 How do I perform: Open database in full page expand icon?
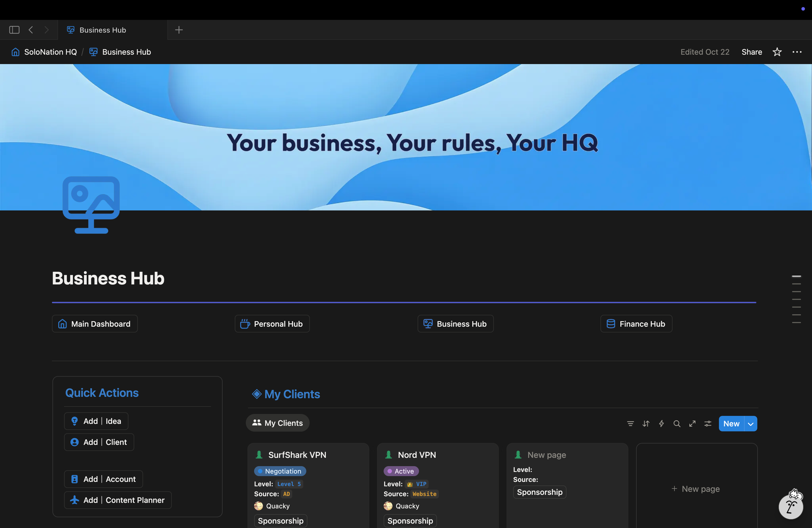[x=692, y=423]
